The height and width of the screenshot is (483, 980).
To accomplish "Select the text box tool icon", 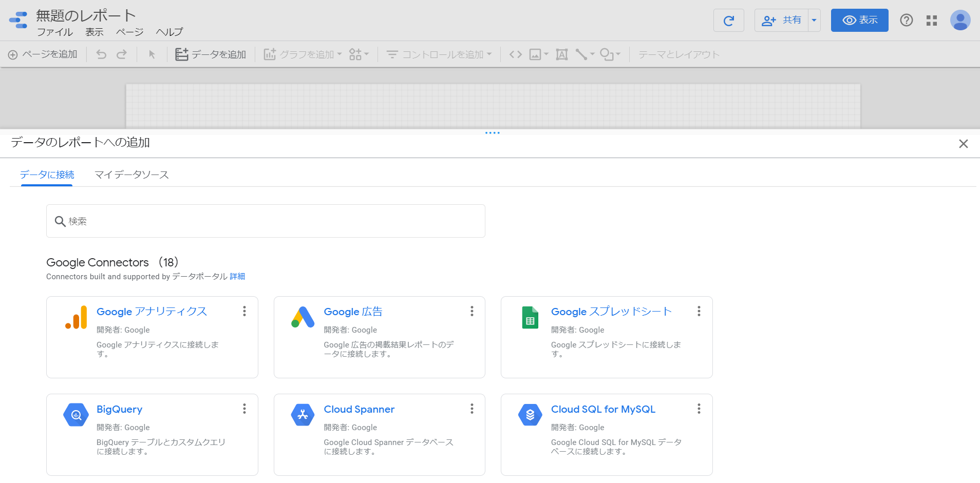I will (x=562, y=54).
